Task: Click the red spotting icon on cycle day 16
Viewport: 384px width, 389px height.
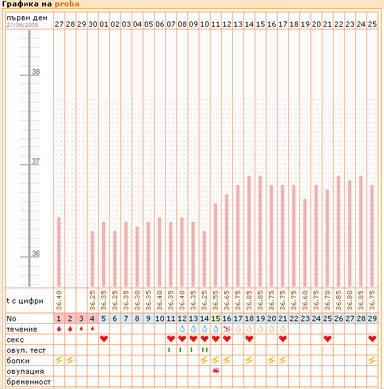Action: pyautogui.click(x=227, y=329)
